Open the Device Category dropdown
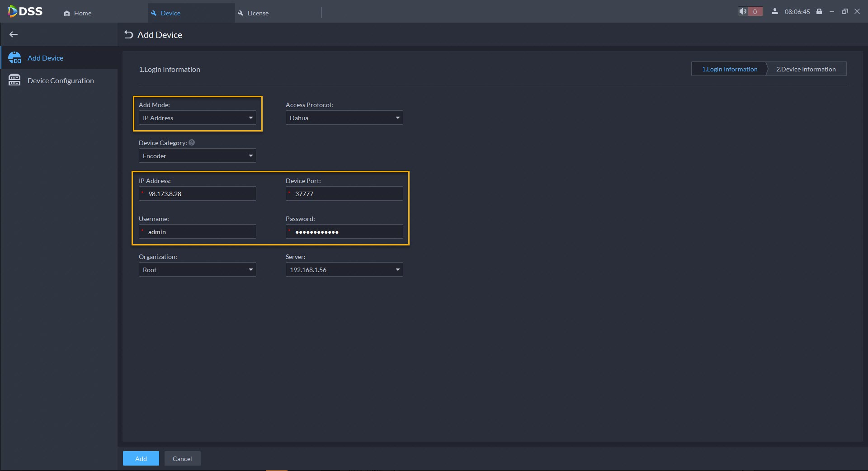The image size is (868, 471). pyautogui.click(x=197, y=156)
